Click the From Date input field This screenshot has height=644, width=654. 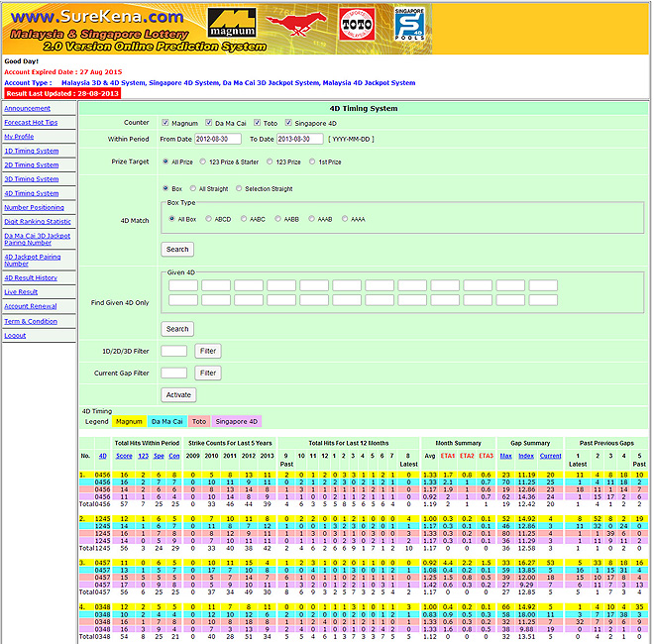tap(218, 139)
